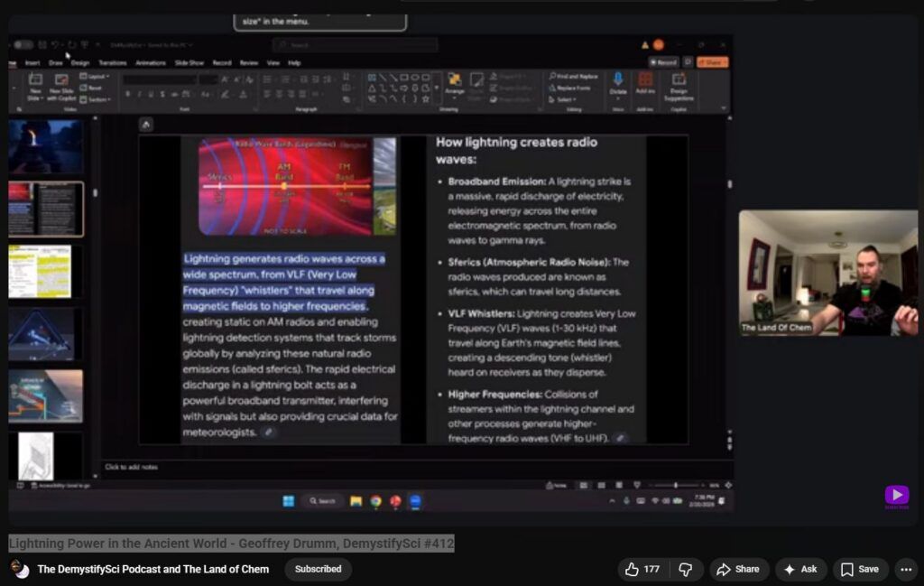The height and width of the screenshot is (586, 924).
Task: Open the more actions three-dot menu
Action: [x=906, y=570]
